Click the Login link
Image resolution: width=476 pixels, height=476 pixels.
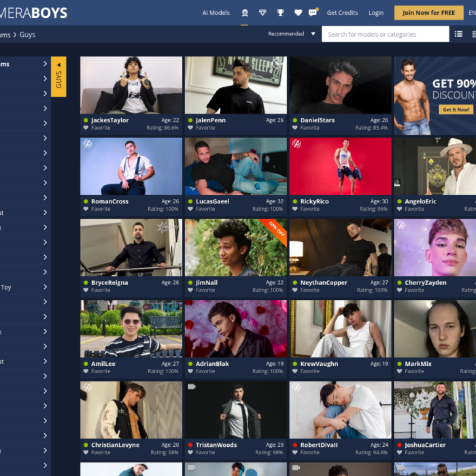(x=376, y=13)
